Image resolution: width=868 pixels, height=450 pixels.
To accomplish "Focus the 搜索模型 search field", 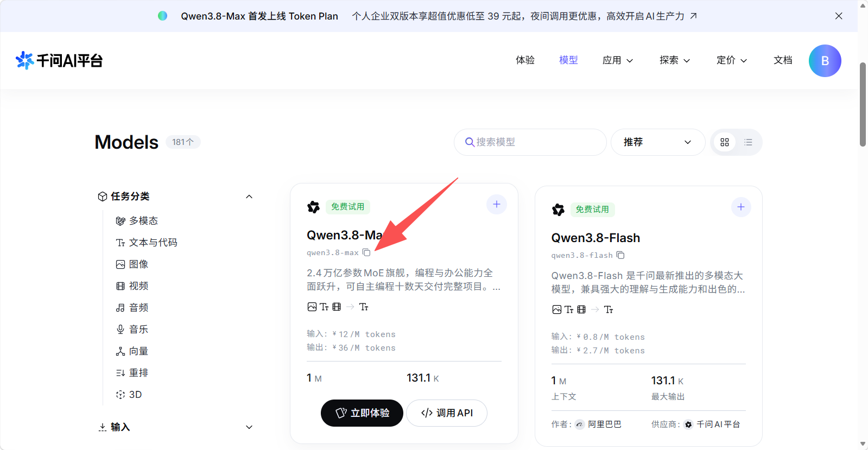I will (530, 142).
